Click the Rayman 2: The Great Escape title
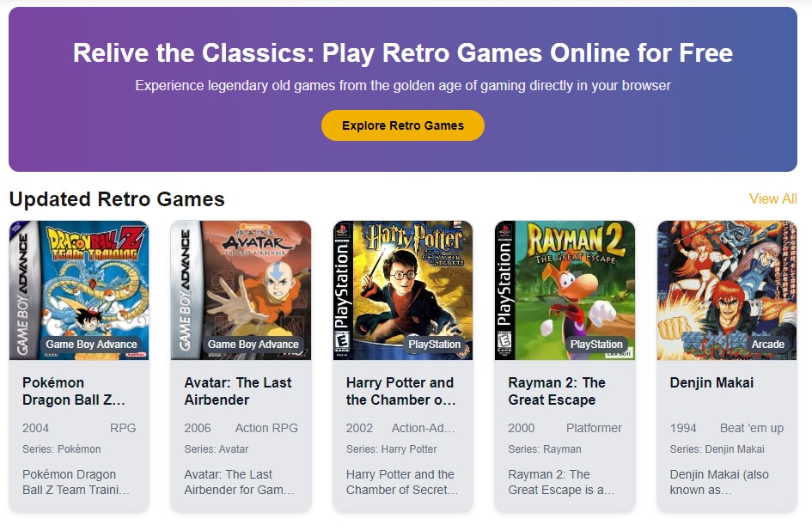This screenshot has width=812, height=531. point(557,391)
